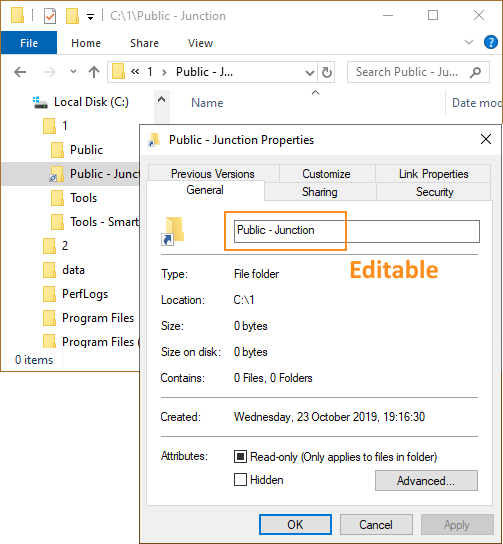This screenshot has height=544, width=503.
Task: Close the Properties dialog with X
Action: click(486, 139)
